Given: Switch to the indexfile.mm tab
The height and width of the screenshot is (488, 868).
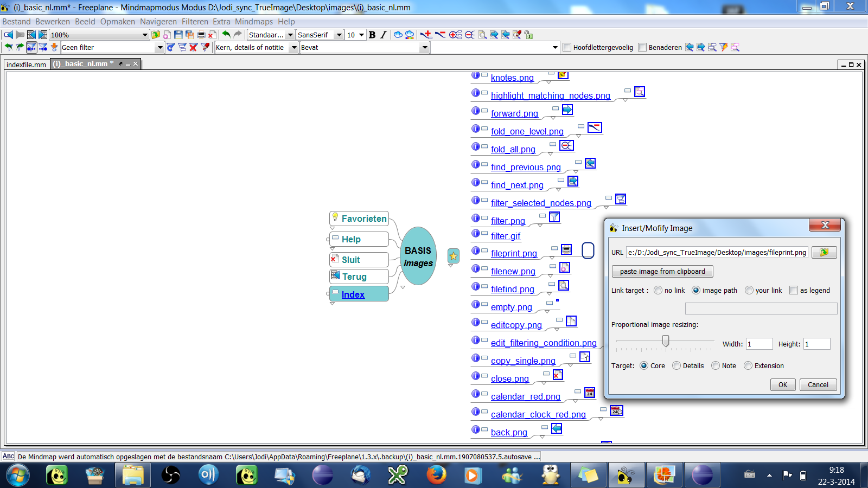Looking at the screenshot, I should [26, 63].
